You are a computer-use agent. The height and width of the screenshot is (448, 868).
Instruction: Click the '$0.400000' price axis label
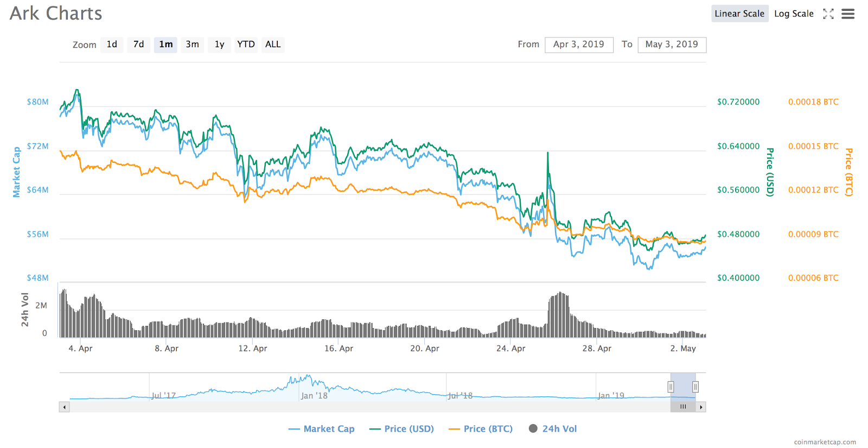pyautogui.click(x=738, y=278)
